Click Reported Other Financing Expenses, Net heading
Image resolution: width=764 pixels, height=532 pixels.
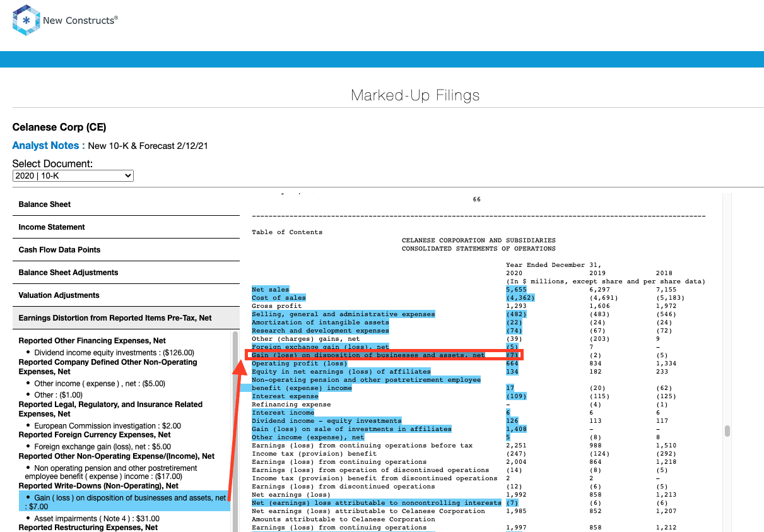[x=92, y=341]
